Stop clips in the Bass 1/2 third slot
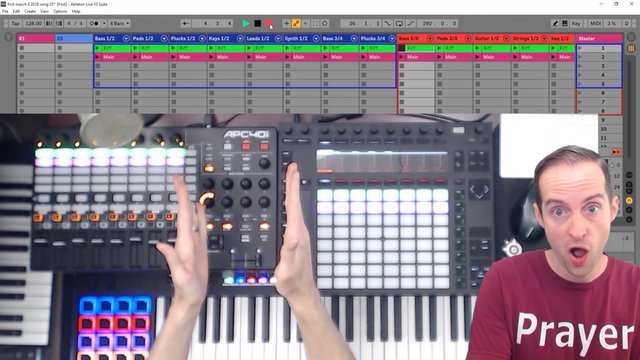The image size is (640, 360). [x=98, y=66]
